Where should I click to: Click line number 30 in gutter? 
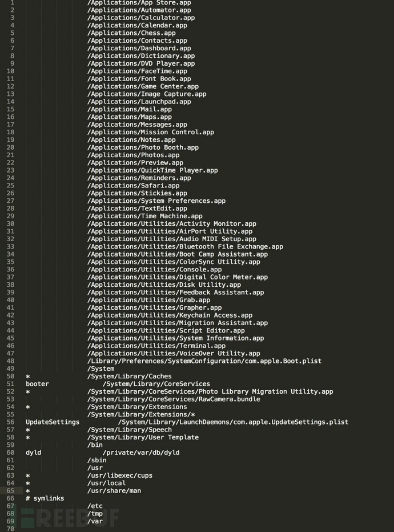[11, 224]
